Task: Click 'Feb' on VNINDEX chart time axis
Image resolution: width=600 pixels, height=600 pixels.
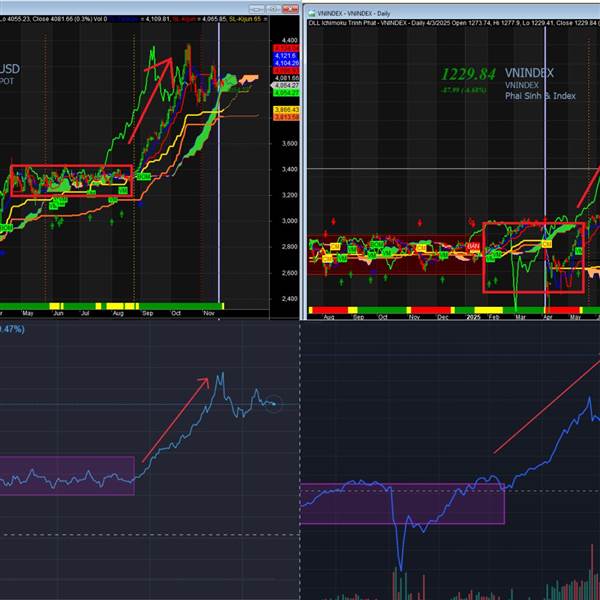Action: (x=494, y=317)
